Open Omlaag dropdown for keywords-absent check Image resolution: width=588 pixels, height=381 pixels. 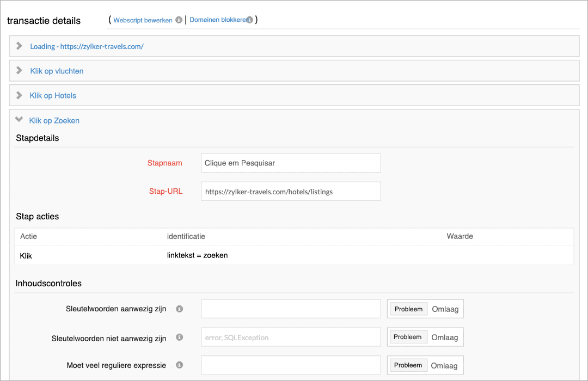(x=445, y=337)
